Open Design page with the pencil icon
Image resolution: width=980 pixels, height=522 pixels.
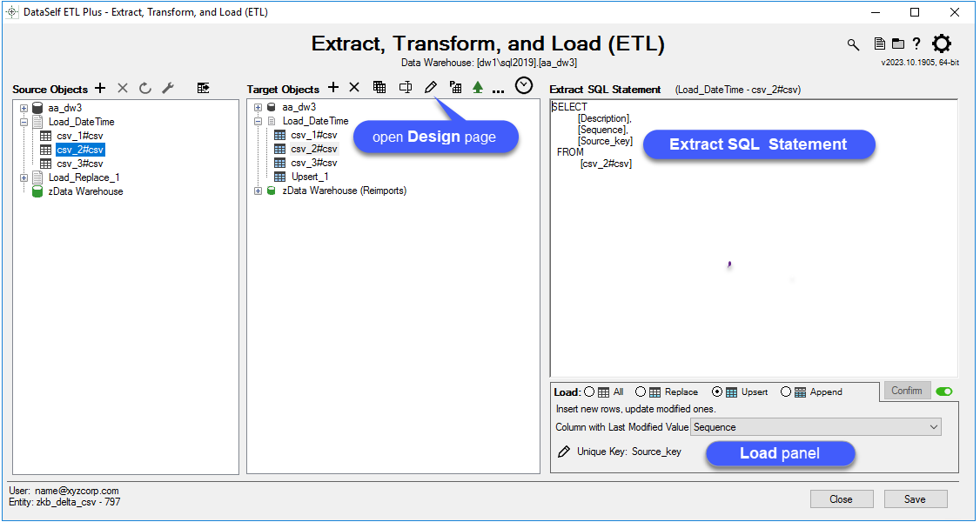(430, 87)
